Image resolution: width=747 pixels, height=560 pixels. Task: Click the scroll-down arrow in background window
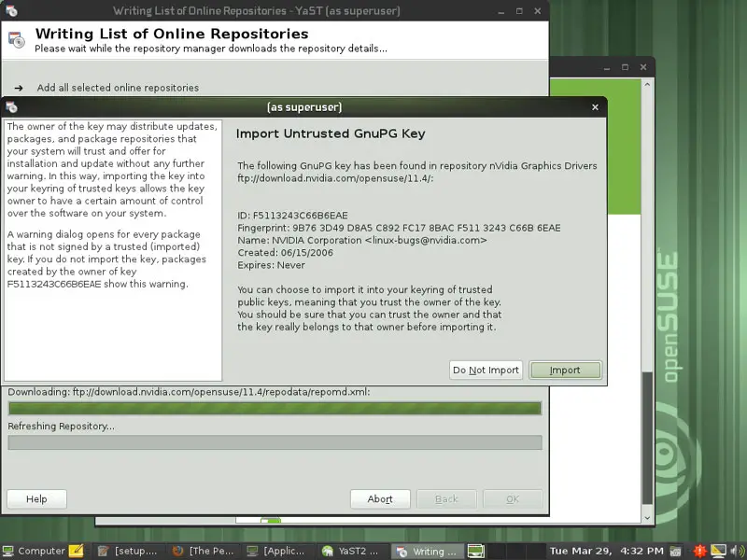[x=647, y=518]
